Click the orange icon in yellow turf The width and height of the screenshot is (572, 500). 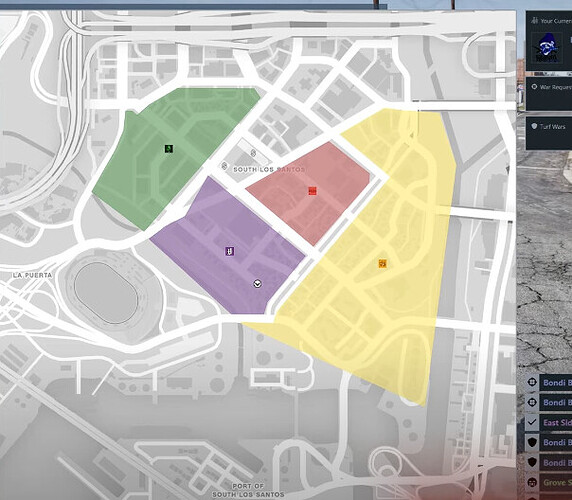tap(382, 263)
